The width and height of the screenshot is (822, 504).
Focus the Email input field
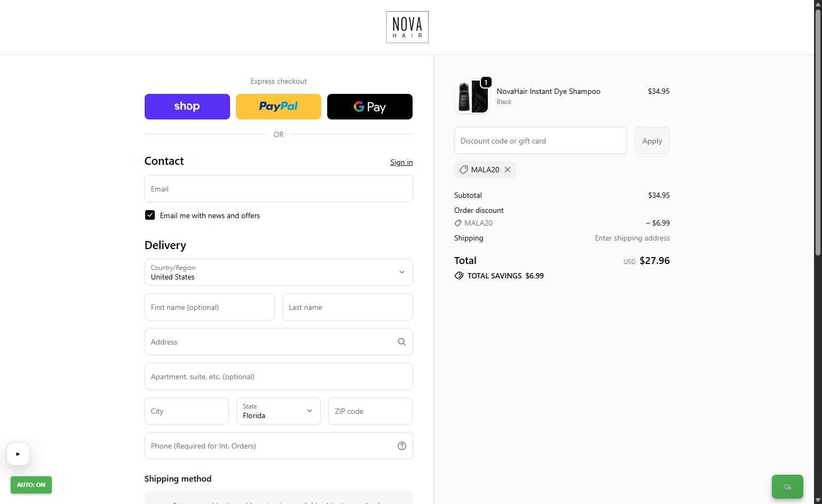tap(279, 189)
